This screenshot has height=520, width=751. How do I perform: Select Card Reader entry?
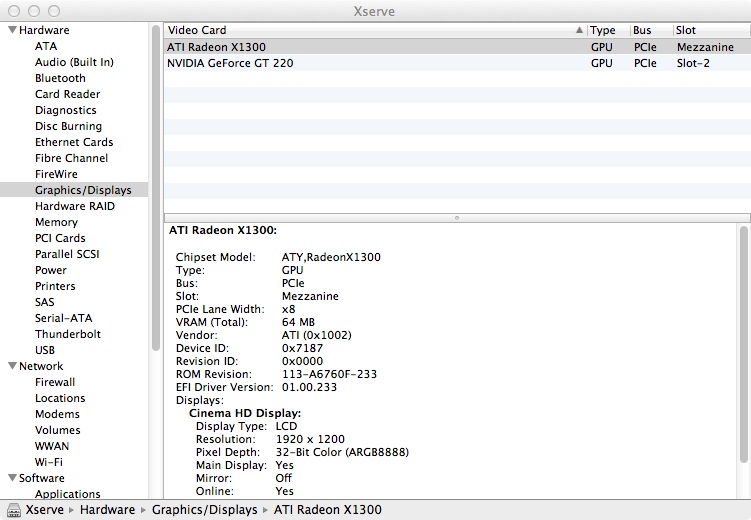click(x=68, y=94)
